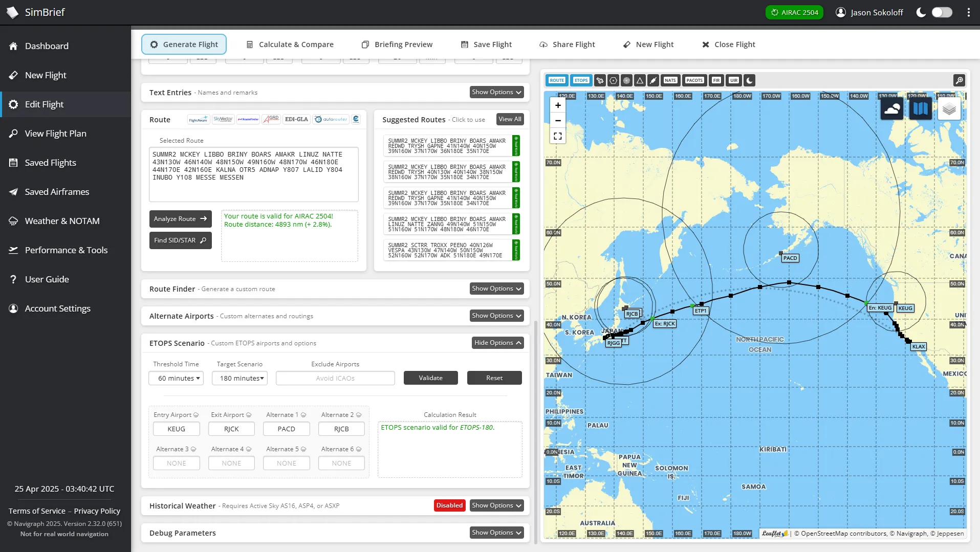The image size is (980, 552).
Task: Validate the ETOPS scenario
Action: point(430,378)
